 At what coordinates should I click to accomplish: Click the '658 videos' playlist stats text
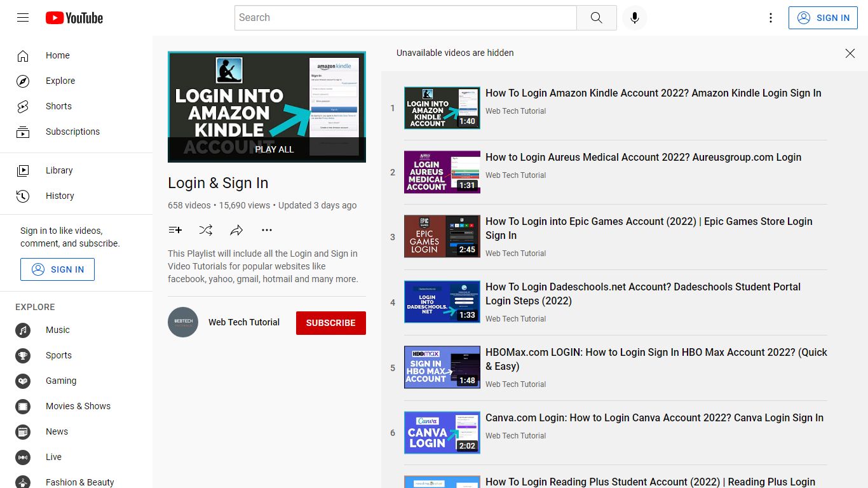coord(189,205)
